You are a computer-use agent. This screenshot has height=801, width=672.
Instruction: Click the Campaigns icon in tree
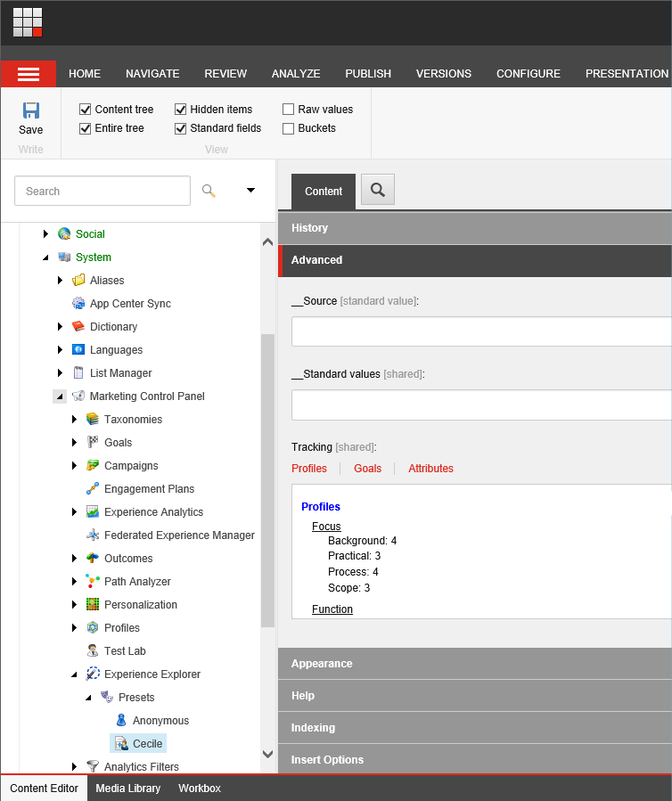pos(93,465)
